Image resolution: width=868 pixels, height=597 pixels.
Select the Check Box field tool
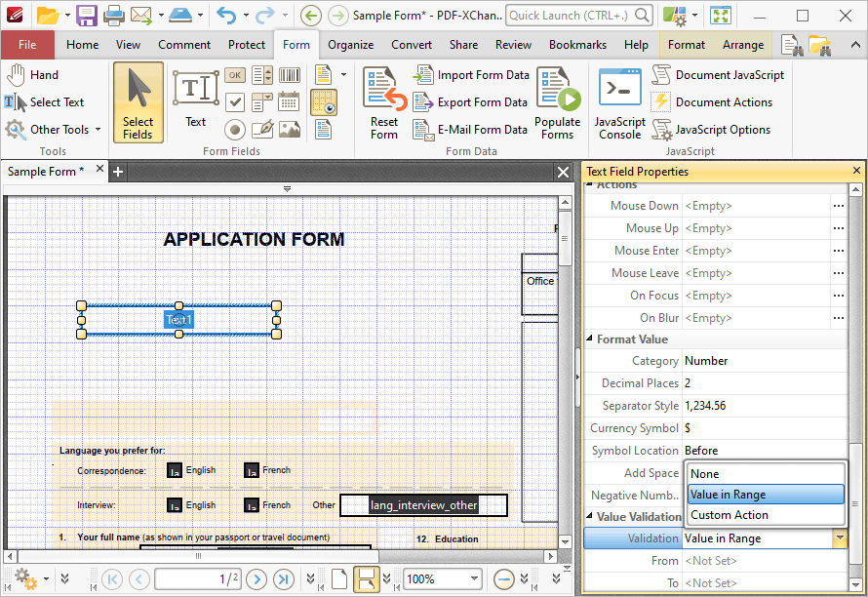[x=235, y=101]
